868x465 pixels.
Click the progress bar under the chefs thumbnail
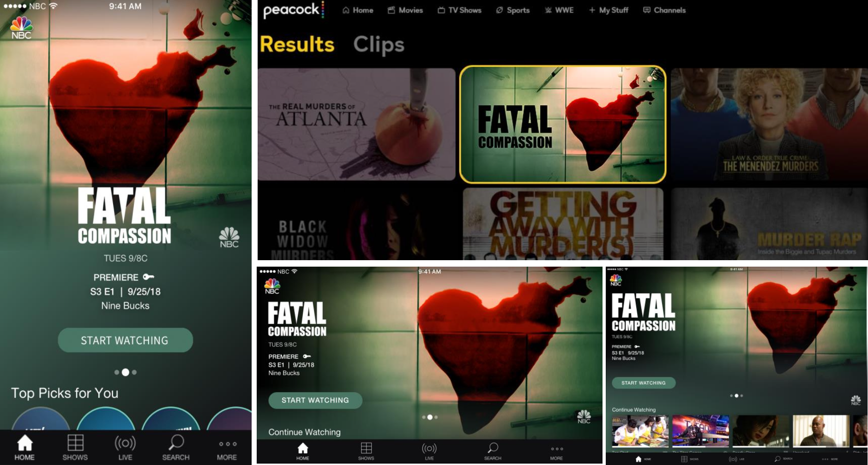640,447
